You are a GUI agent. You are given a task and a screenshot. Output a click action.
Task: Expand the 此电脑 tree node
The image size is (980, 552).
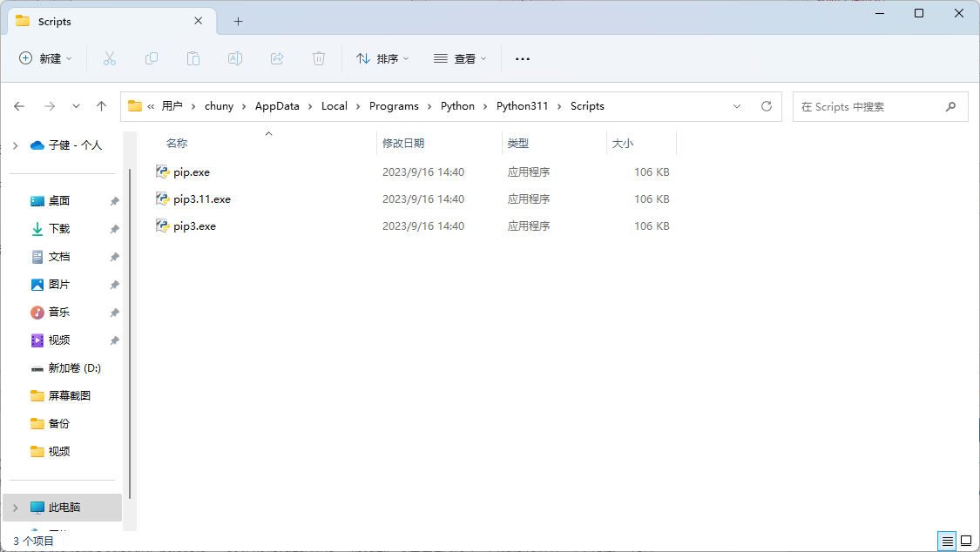click(16, 508)
